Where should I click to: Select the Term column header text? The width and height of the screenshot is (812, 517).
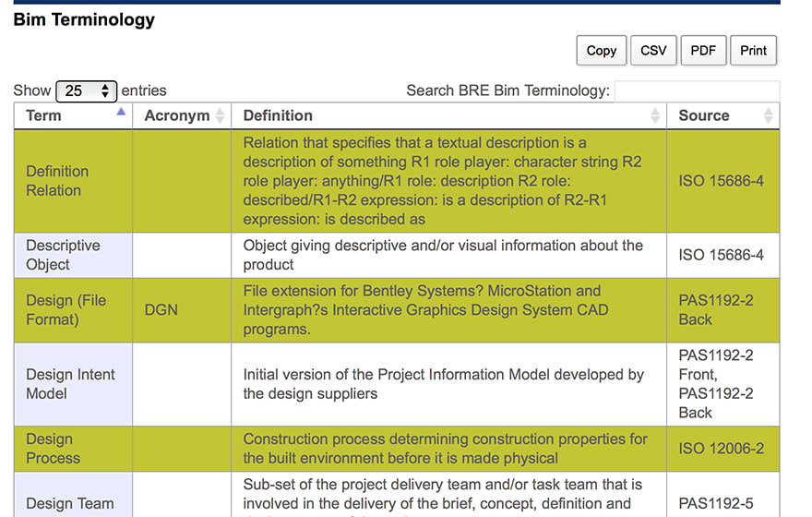pos(44,115)
